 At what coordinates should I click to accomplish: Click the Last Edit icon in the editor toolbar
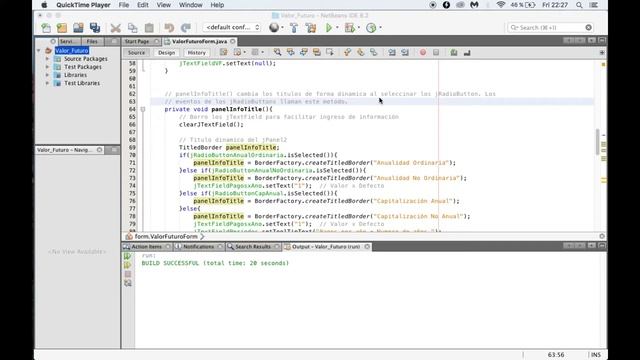(224, 52)
